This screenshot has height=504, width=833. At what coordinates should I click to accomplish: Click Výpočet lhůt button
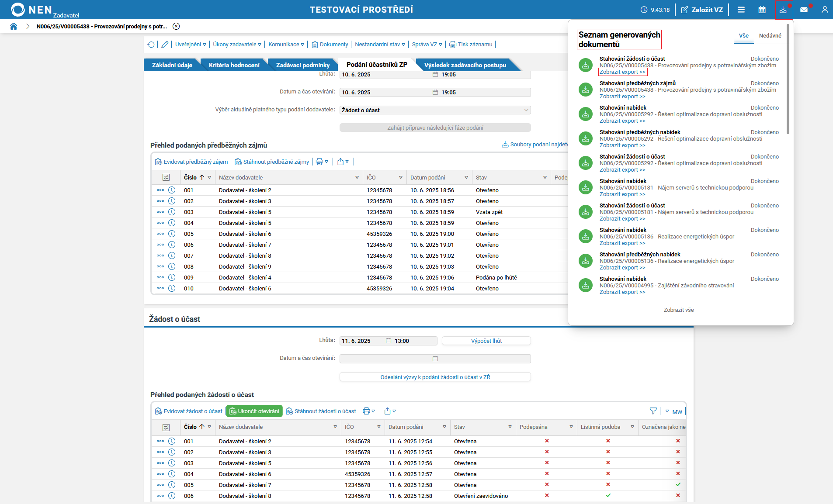(x=486, y=341)
